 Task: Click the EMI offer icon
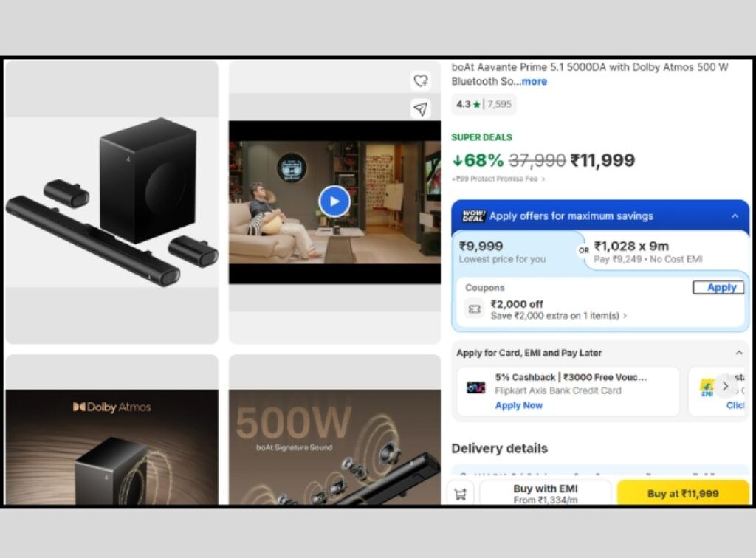click(x=707, y=387)
